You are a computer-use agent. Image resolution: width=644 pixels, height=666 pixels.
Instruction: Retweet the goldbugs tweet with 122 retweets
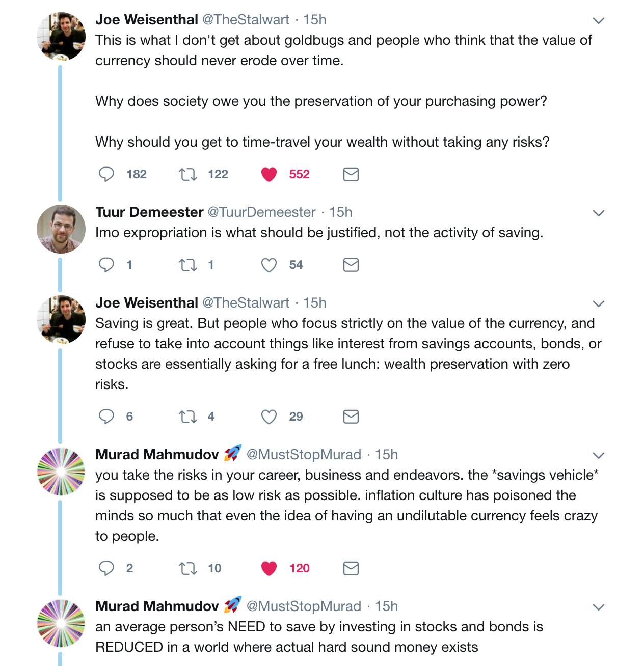(x=188, y=175)
